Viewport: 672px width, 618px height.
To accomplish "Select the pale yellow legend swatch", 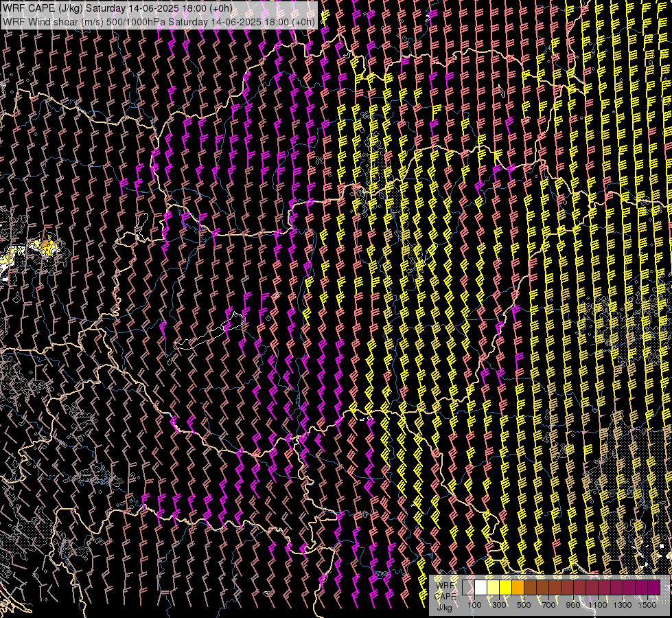I will tap(493, 587).
